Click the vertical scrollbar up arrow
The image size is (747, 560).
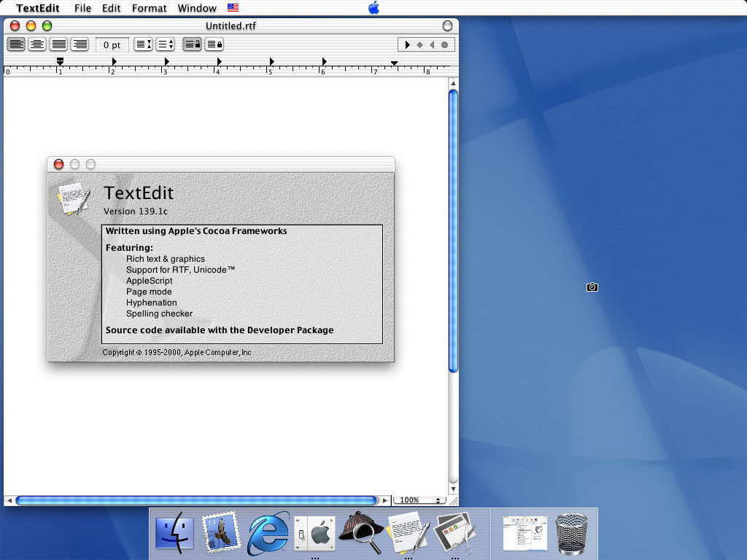click(453, 83)
